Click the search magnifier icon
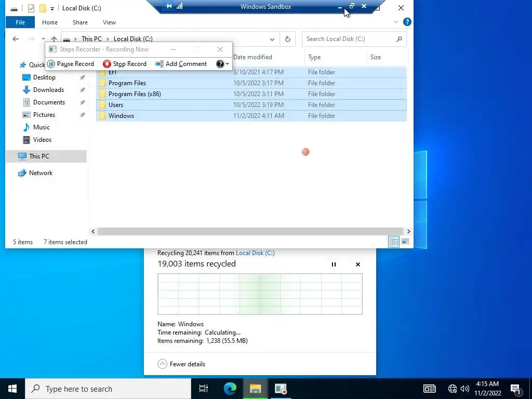This screenshot has height=399, width=532. click(x=399, y=39)
